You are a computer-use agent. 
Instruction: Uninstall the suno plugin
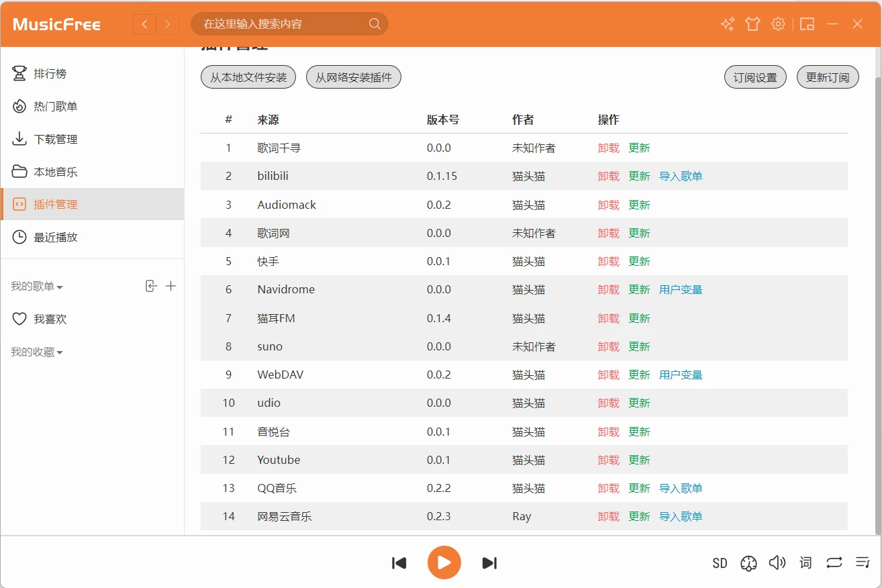click(x=609, y=346)
